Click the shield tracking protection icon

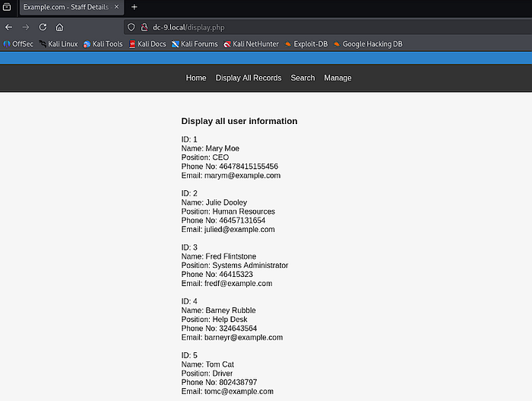(x=131, y=27)
